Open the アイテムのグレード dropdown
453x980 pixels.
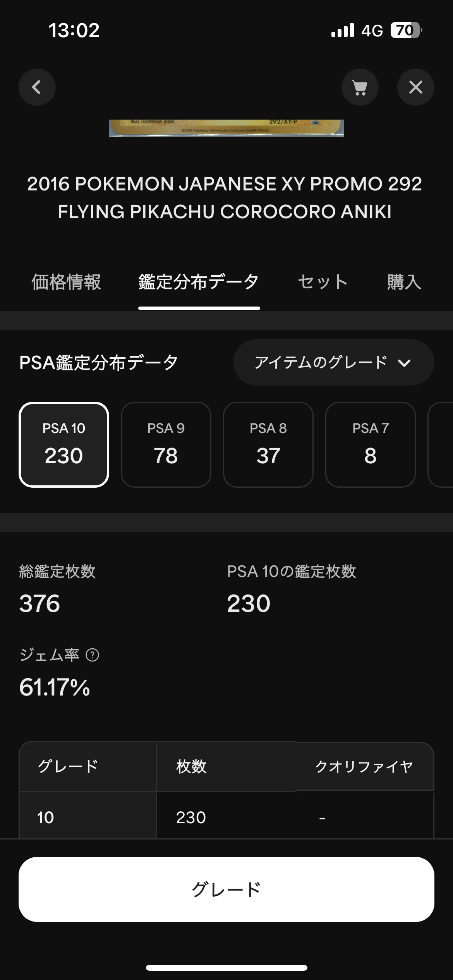334,362
